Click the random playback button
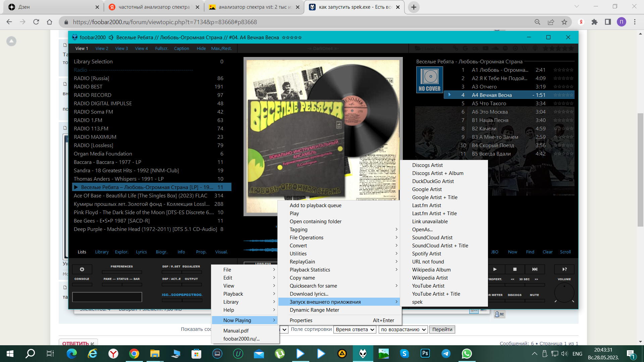The width and height of the screenshot is (644, 362). [x=565, y=269]
